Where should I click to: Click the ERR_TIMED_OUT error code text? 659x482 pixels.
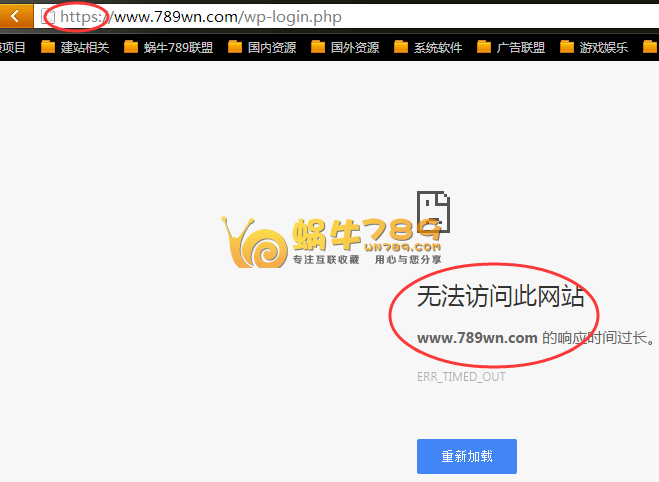point(461,377)
